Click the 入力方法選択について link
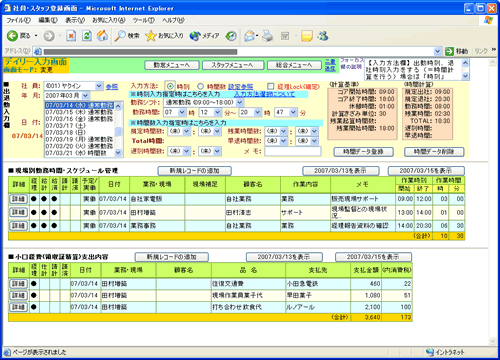The width and height of the screenshot is (500, 360). [x=264, y=94]
